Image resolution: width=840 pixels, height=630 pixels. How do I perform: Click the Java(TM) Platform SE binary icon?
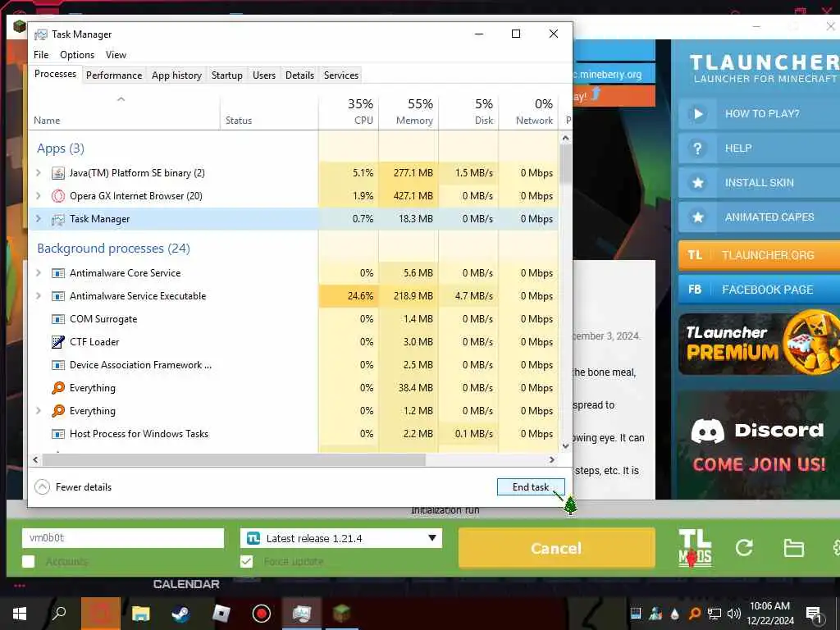pyautogui.click(x=58, y=173)
